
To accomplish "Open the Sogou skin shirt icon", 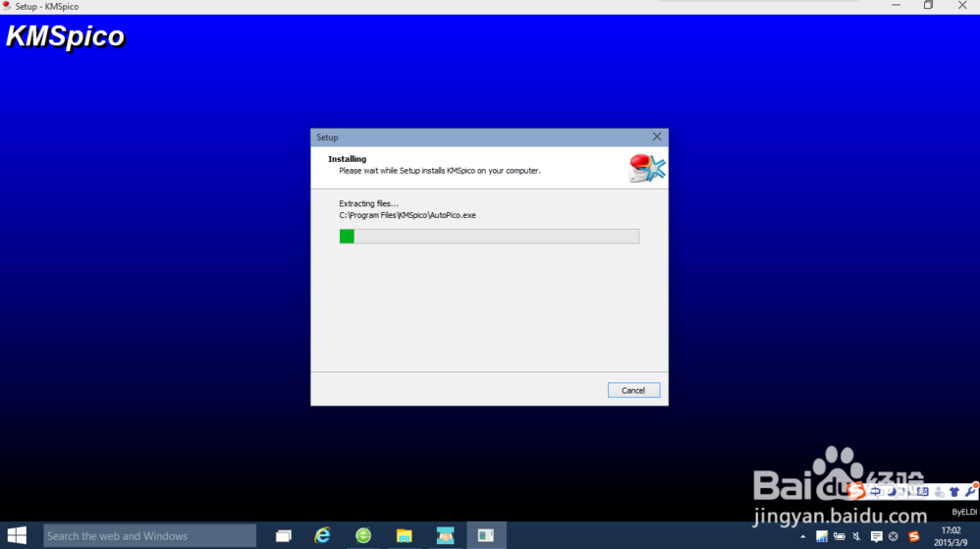I will tap(954, 492).
